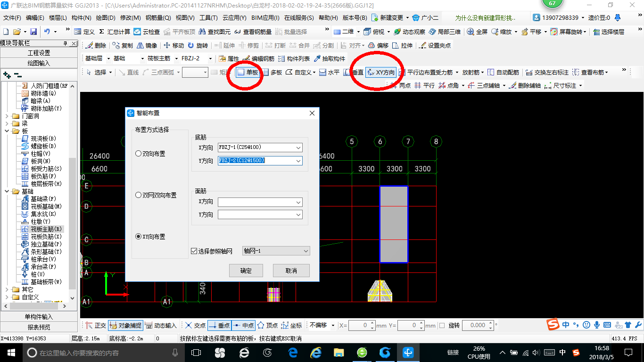Toggle 垂点 perpendicular snap

coord(219,325)
